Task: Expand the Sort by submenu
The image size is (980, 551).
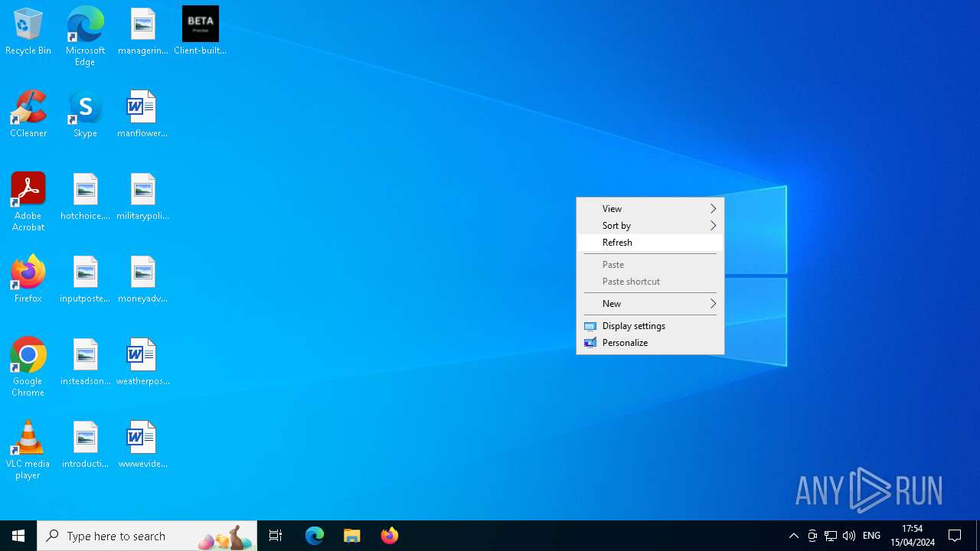Action: pyautogui.click(x=650, y=226)
